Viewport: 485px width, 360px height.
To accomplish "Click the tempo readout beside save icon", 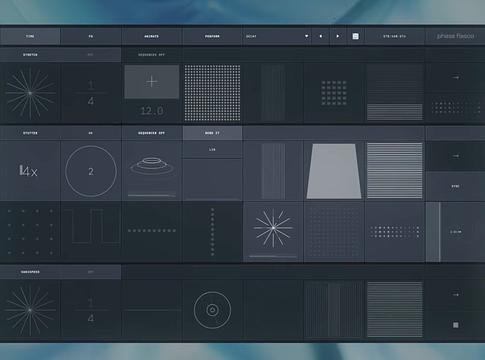I will [x=395, y=36].
